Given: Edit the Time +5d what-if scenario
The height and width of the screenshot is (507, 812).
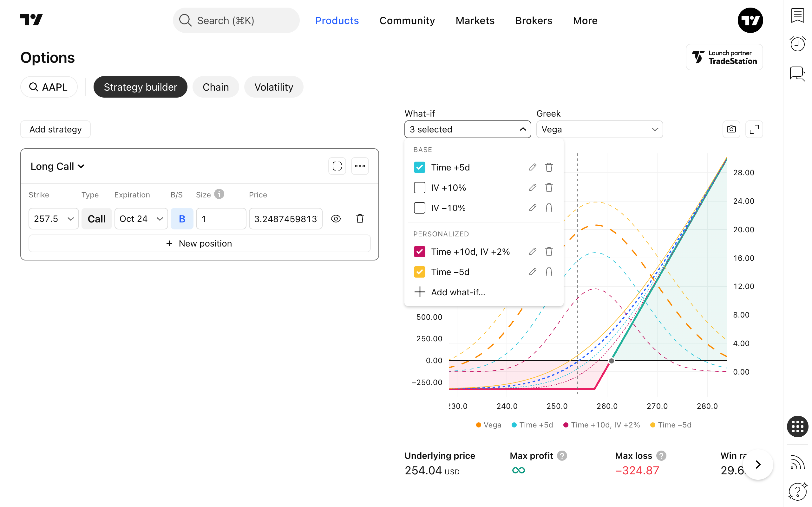Looking at the screenshot, I should pyautogui.click(x=533, y=167).
